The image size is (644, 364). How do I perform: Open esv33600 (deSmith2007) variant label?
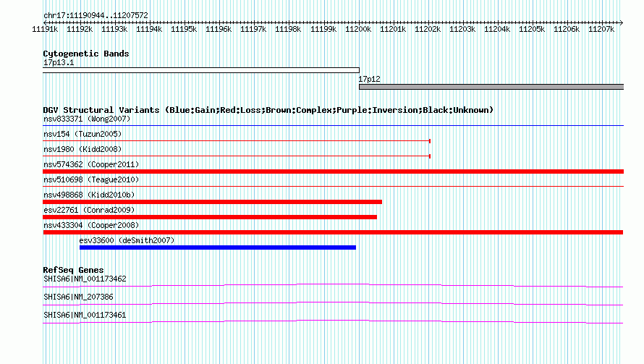(127, 240)
